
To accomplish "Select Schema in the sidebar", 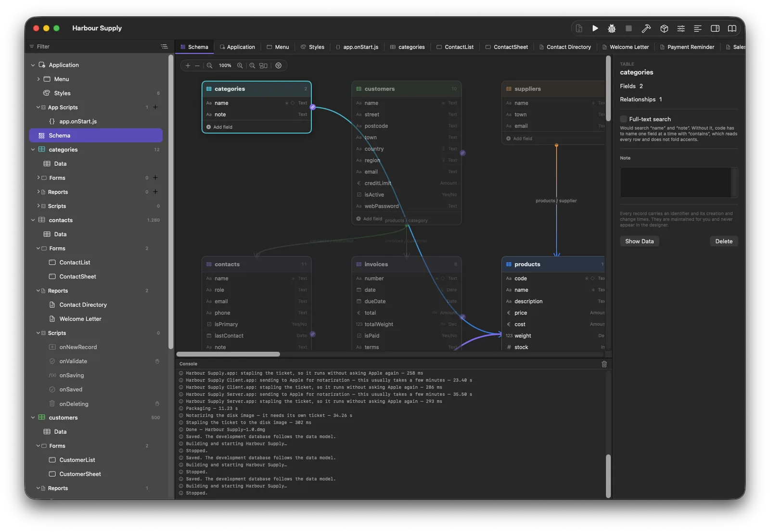I will (96, 136).
